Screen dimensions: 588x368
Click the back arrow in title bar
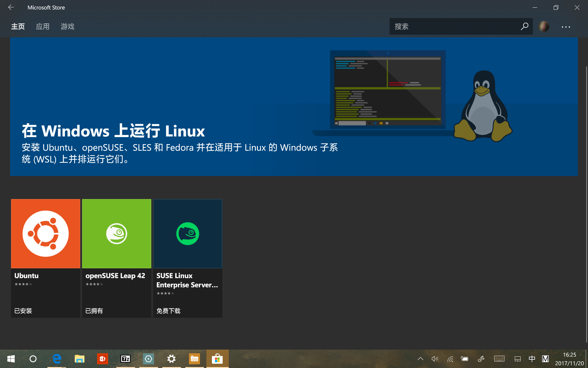[x=11, y=7]
